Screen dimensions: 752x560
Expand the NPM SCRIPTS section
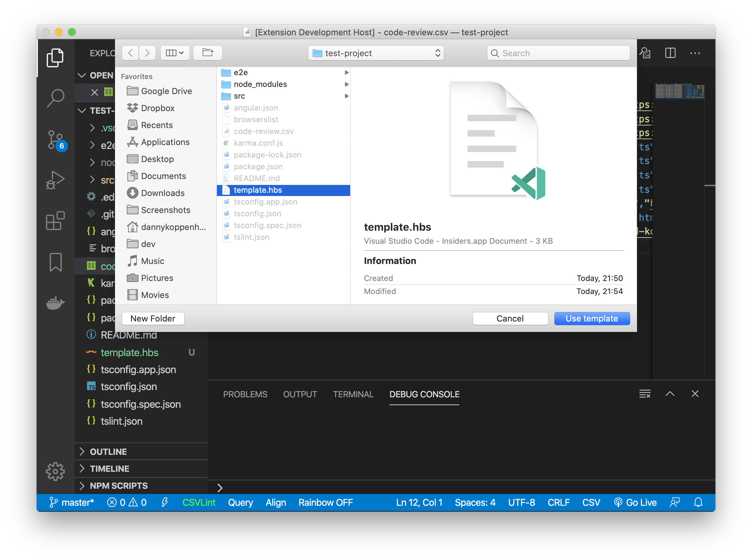tap(119, 486)
